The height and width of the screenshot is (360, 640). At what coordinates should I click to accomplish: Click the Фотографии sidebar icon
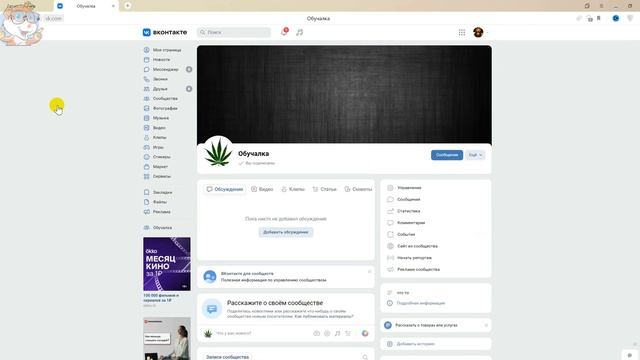pyautogui.click(x=147, y=108)
